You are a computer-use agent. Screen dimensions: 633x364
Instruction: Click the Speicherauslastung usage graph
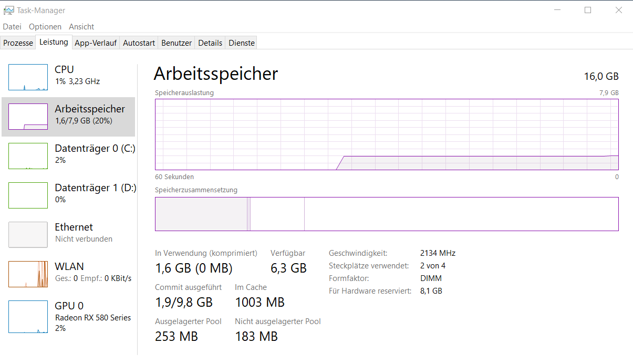point(387,134)
